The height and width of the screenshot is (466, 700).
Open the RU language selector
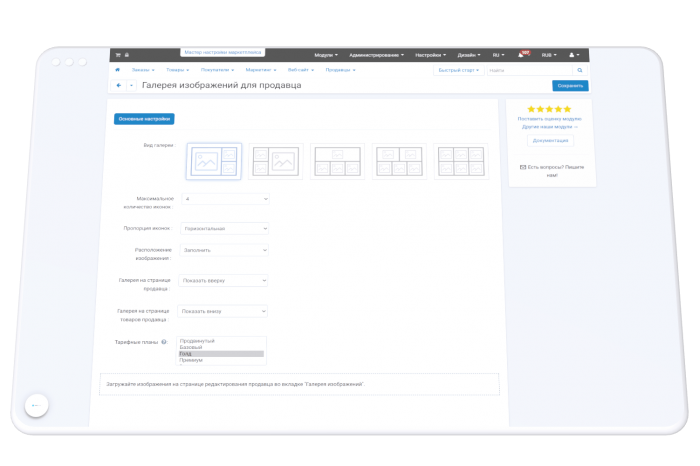[498, 55]
